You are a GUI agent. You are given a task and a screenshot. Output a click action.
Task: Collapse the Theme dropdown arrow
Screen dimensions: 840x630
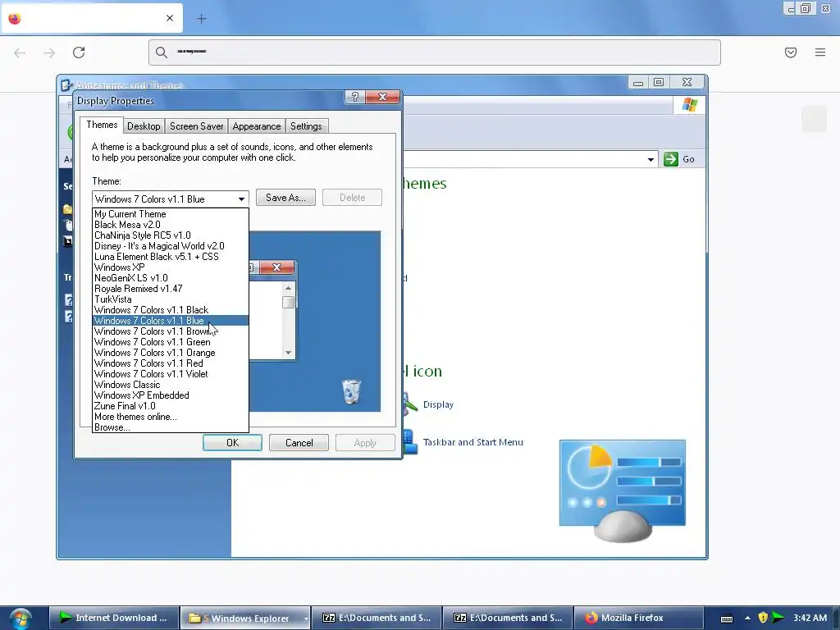242,199
